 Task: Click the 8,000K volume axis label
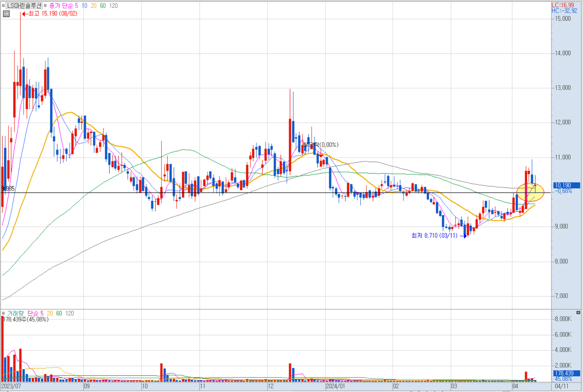563,319
